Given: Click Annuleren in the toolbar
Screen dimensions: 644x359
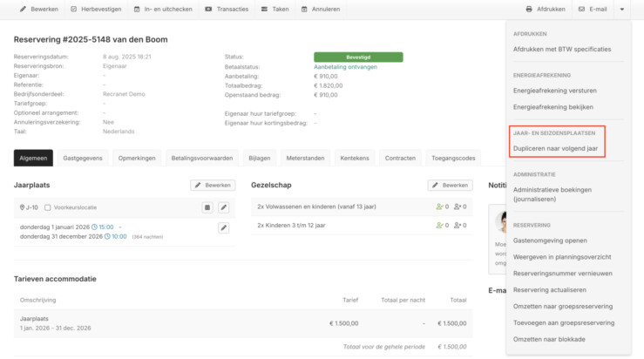Looking at the screenshot, I should pos(321,9).
